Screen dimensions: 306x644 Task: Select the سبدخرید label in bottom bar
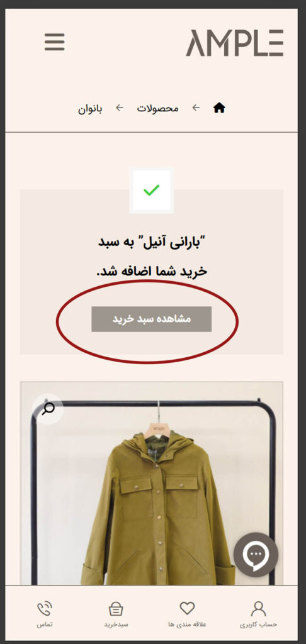click(x=116, y=625)
